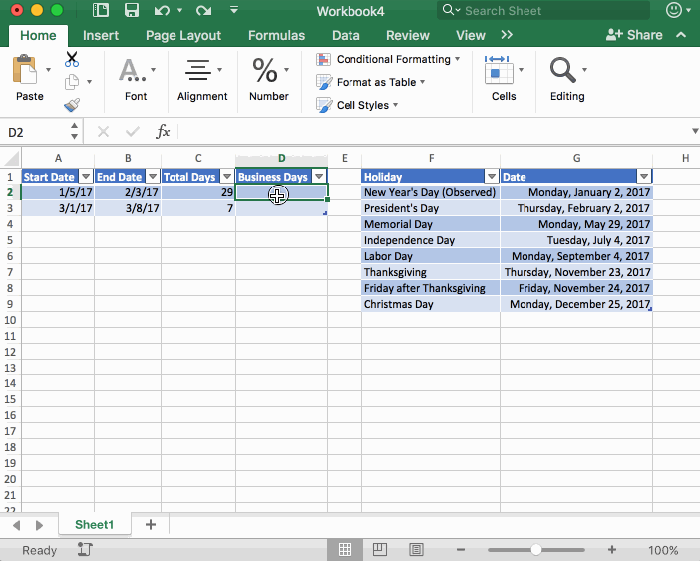Select row 3 header

tap(10, 208)
